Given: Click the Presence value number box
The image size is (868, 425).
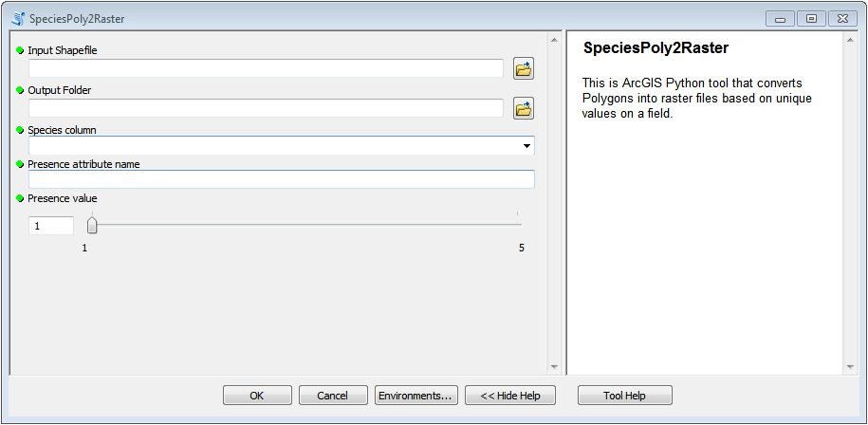Looking at the screenshot, I should [51, 226].
